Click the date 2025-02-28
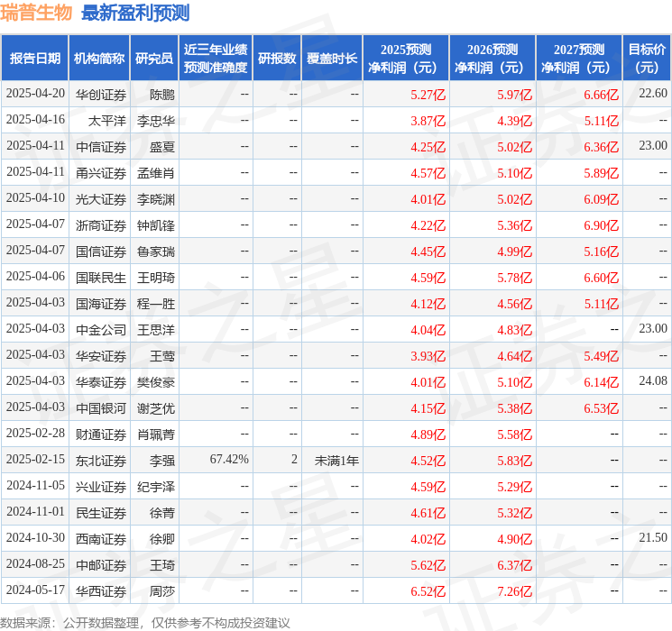The height and width of the screenshot is (631, 672). (x=35, y=433)
